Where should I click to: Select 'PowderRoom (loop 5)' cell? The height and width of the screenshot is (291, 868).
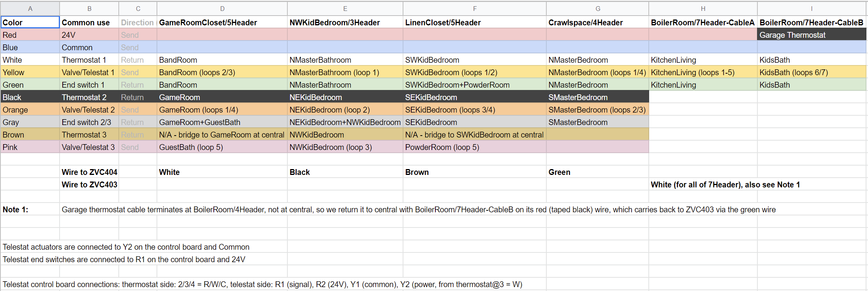coord(474,147)
